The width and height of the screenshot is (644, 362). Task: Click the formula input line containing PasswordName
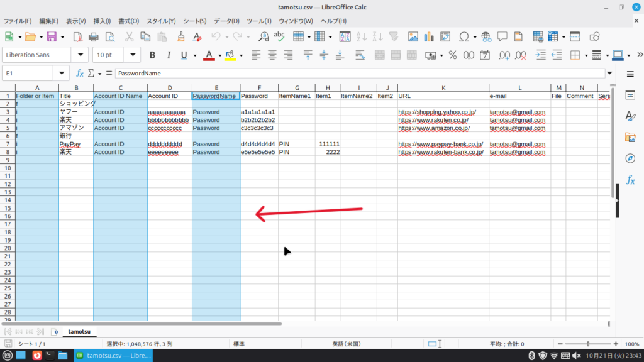point(358,74)
